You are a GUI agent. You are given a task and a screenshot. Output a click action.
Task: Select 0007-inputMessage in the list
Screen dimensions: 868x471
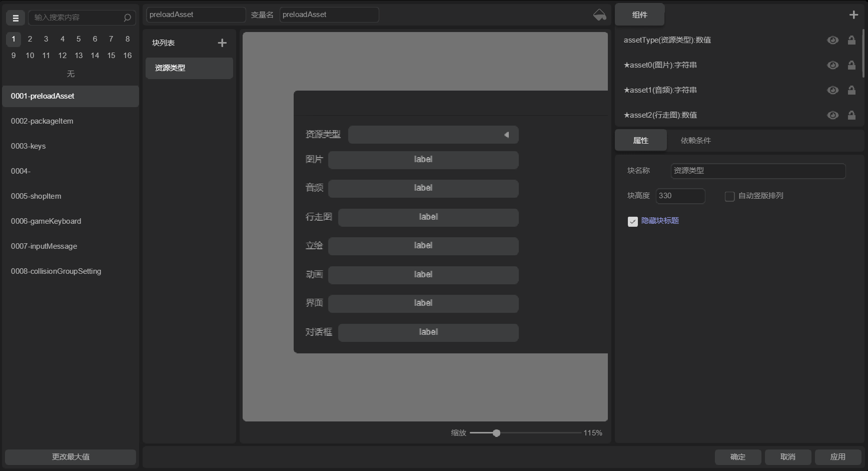point(71,246)
